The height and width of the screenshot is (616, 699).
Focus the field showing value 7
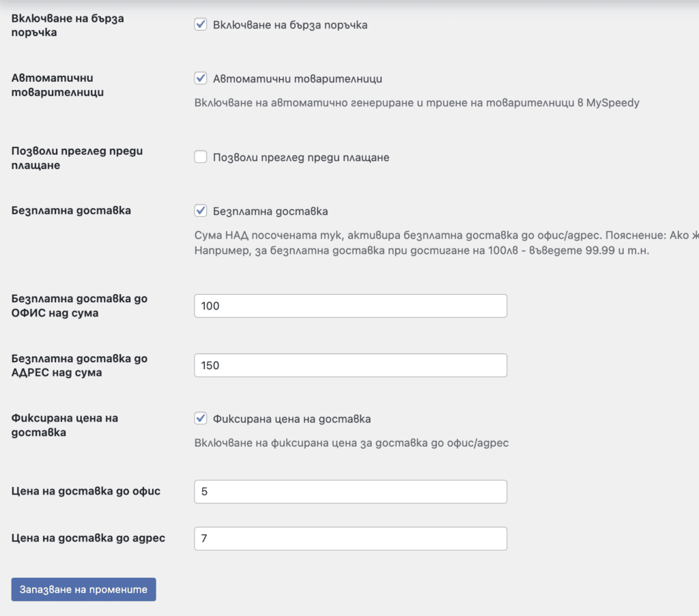350,538
